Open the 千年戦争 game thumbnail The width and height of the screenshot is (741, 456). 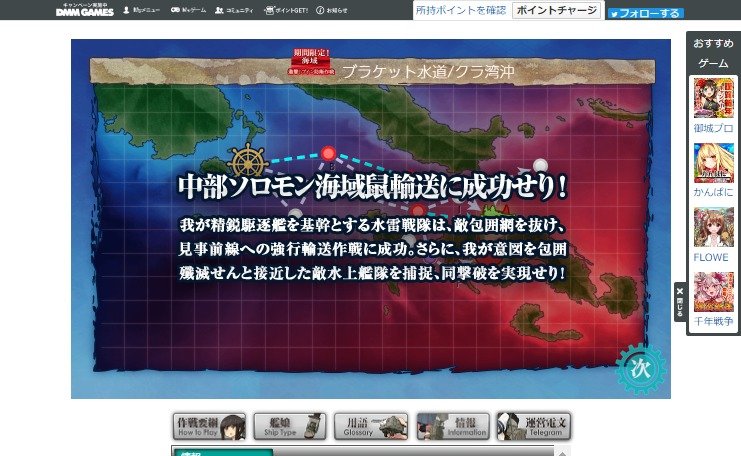click(x=714, y=292)
